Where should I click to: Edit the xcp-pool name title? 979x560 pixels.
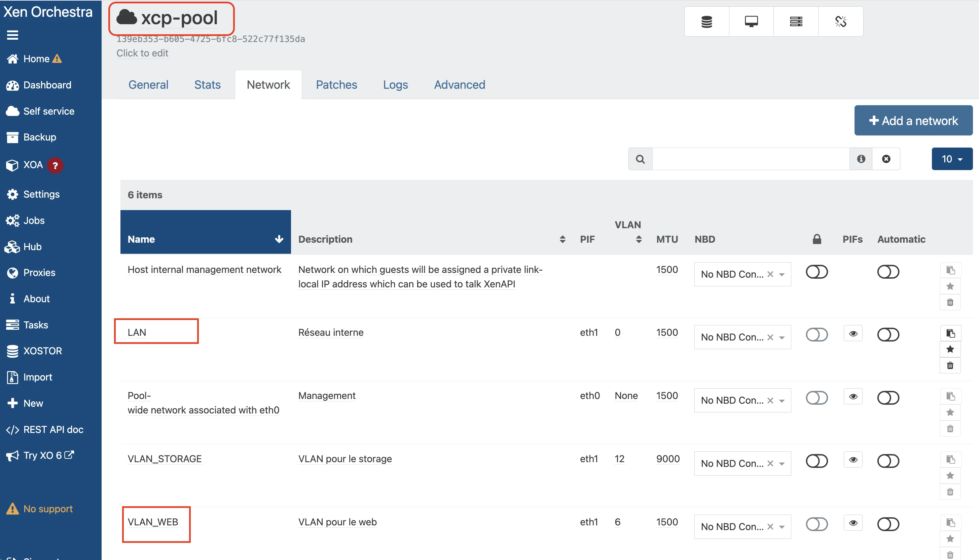click(x=179, y=18)
